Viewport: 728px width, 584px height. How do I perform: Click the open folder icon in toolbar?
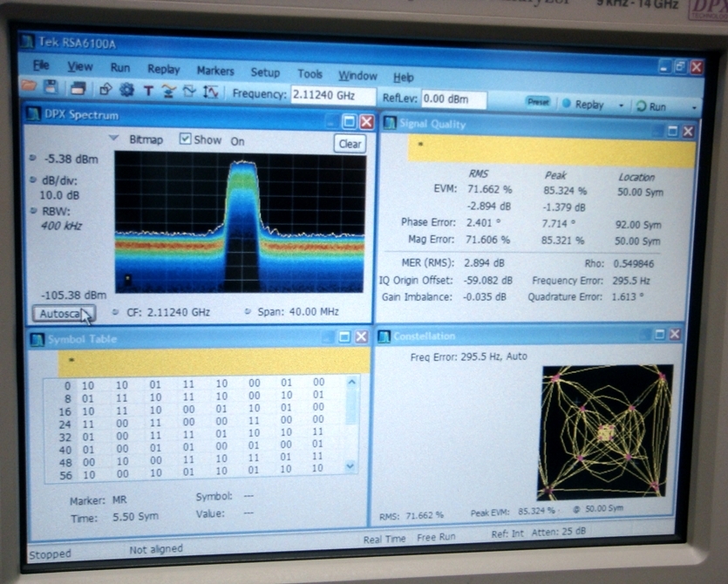[30, 87]
